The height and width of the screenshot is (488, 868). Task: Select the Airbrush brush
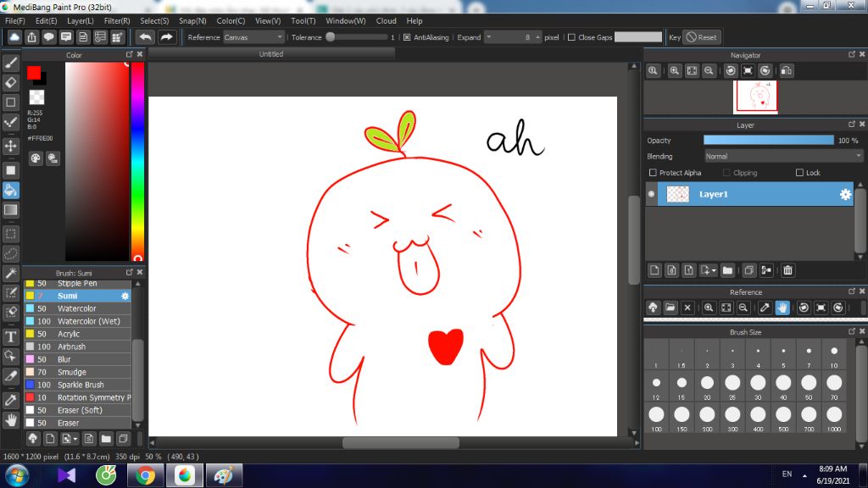click(x=78, y=347)
